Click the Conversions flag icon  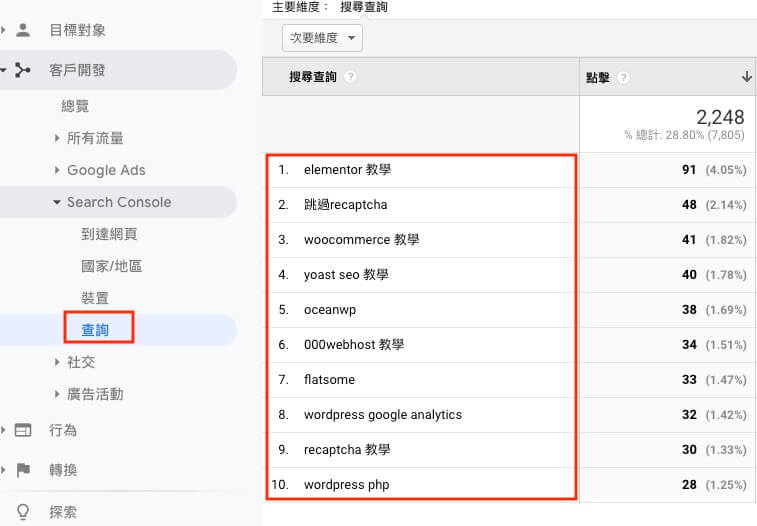coord(23,470)
